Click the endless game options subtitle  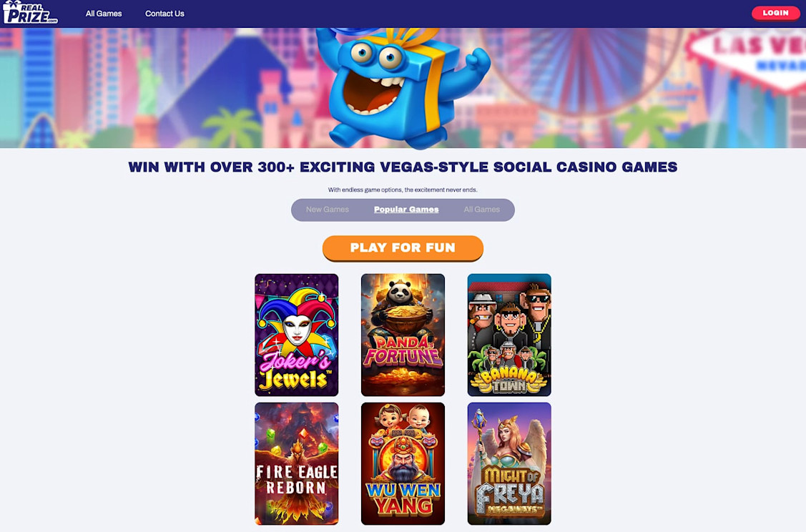(x=403, y=189)
